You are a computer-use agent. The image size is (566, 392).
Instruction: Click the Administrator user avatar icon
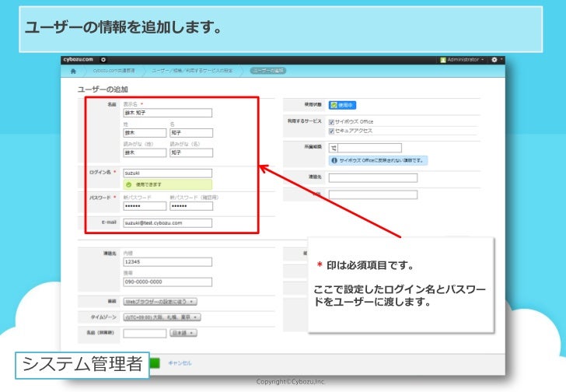click(x=443, y=60)
